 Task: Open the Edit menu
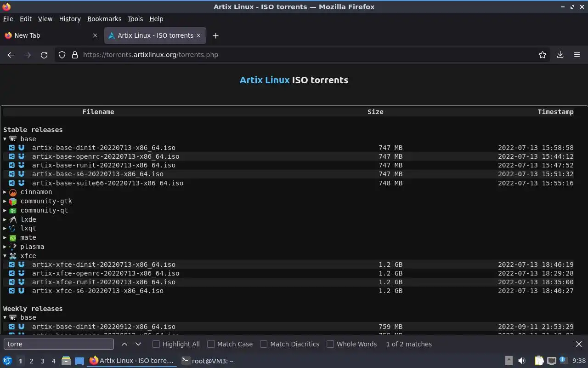click(x=26, y=19)
